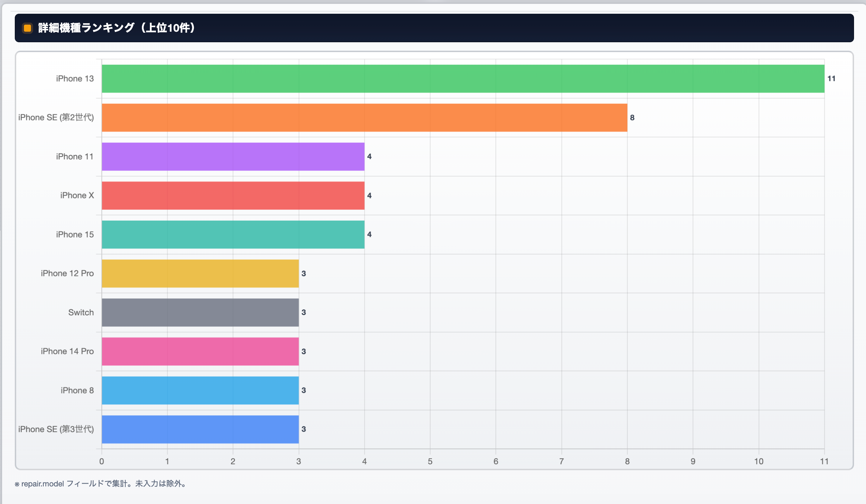Click the x-axis tick label 11

[824, 461]
